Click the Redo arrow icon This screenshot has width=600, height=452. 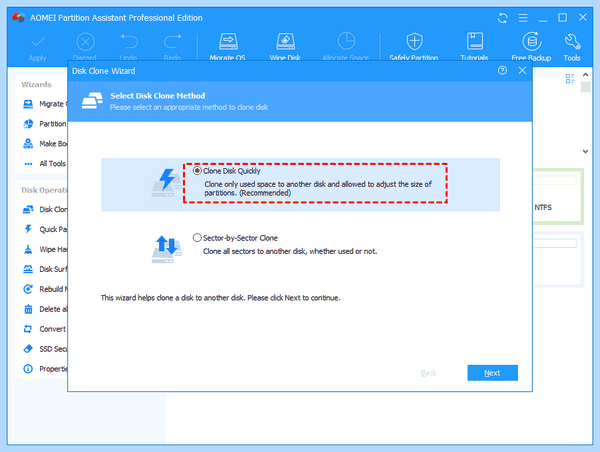pos(173,41)
